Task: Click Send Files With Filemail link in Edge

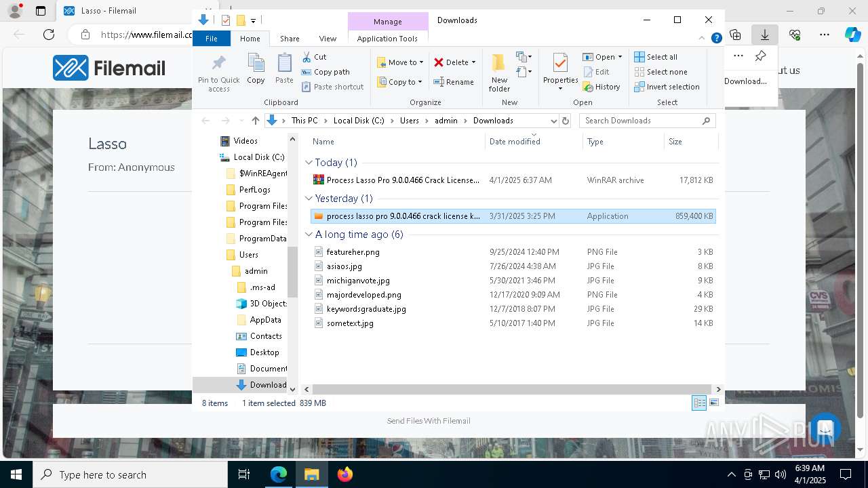Action: pyautogui.click(x=429, y=421)
